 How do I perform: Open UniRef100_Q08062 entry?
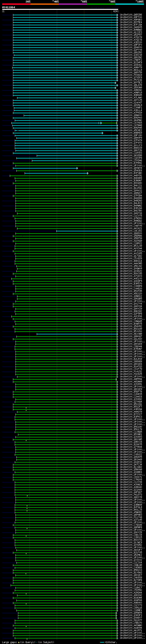point(131,65)
